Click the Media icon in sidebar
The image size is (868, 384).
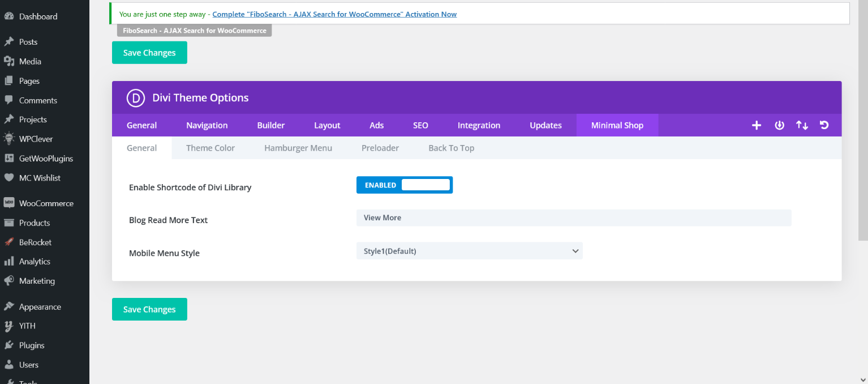tap(8, 61)
